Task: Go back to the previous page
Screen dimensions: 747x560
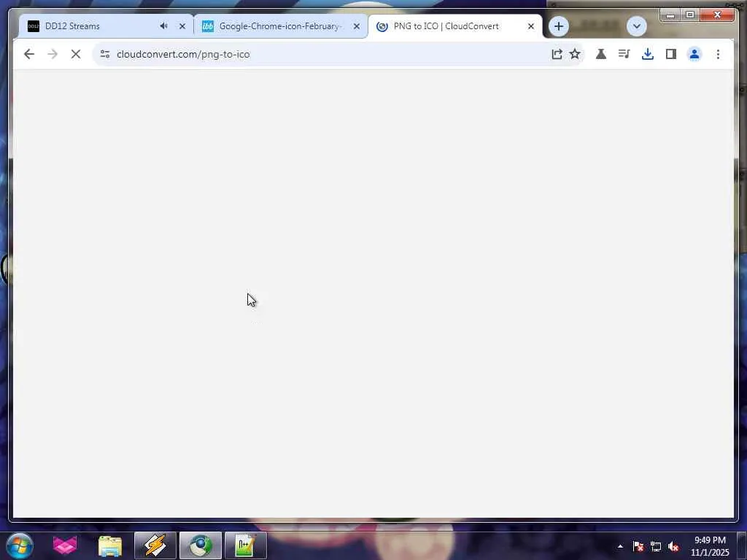Action: [29, 54]
